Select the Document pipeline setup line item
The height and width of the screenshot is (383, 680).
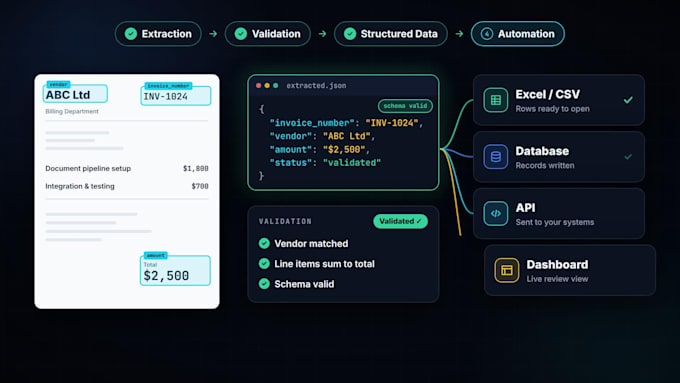88,168
